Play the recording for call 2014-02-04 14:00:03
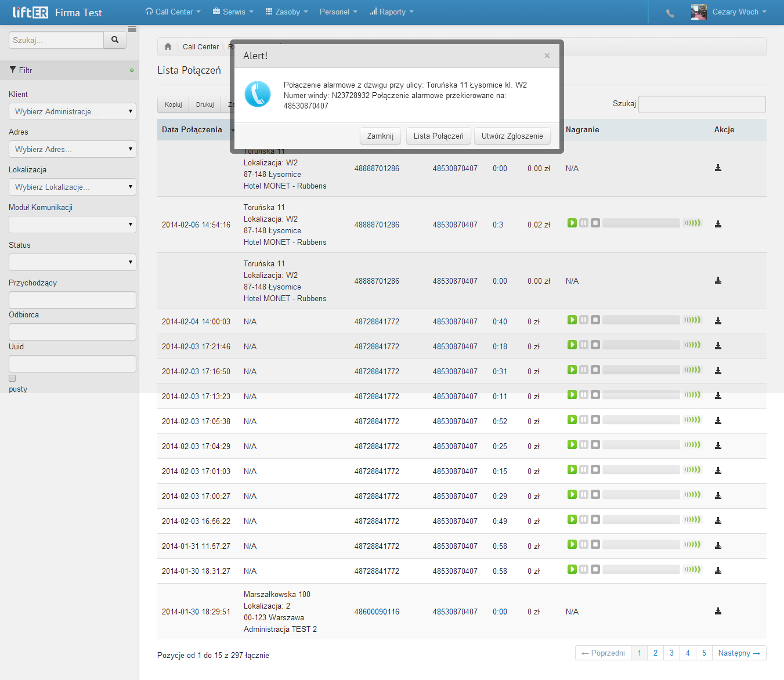 (572, 320)
